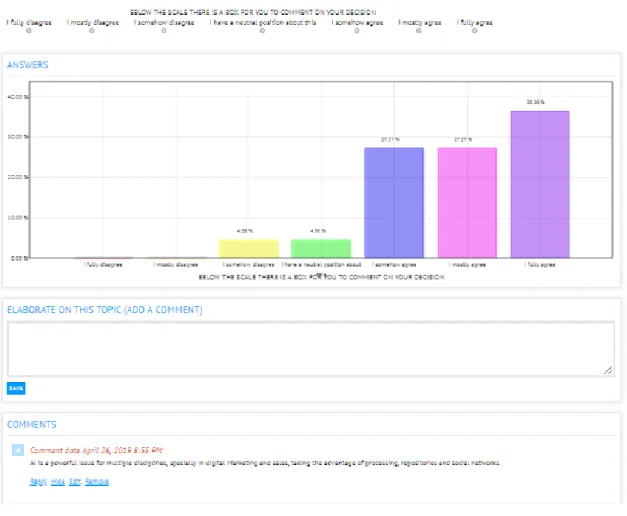
Task: Pick the neutral position radio button
Action: 262,30
